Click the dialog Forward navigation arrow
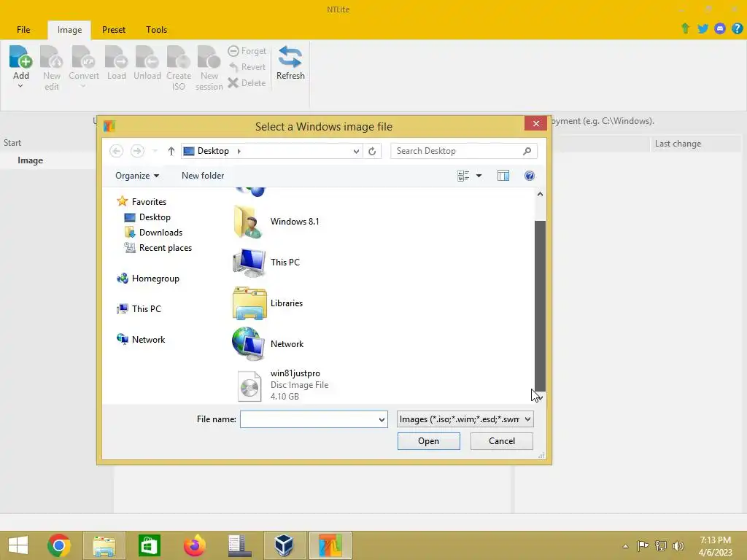The height and width of the screenshot is (560, 747). pos(137,151)
